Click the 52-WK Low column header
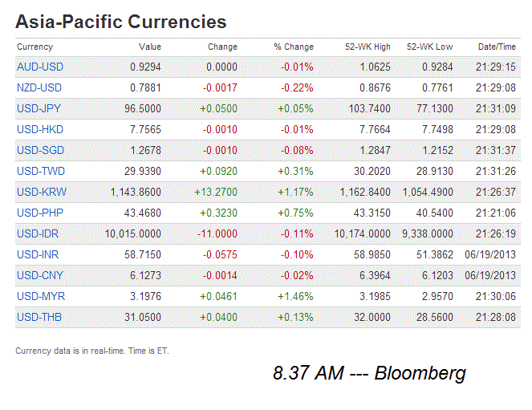532x410 pixels. click(x=430, y=47)
